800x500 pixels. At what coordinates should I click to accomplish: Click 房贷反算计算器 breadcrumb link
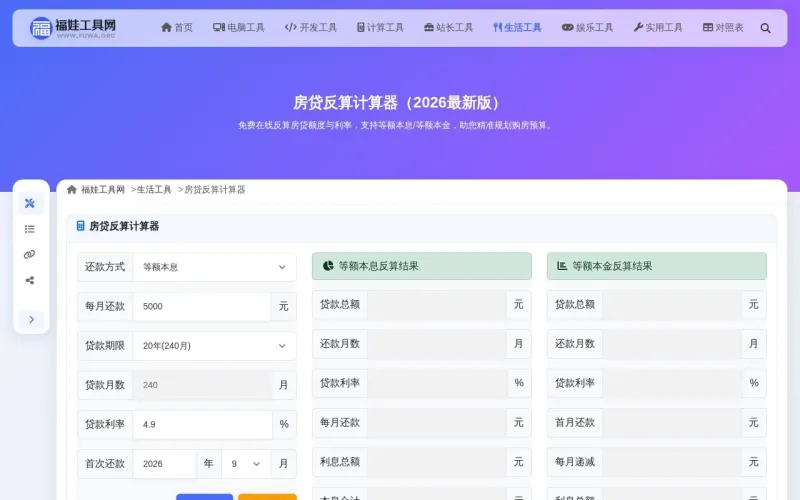[x=215, y=189]
